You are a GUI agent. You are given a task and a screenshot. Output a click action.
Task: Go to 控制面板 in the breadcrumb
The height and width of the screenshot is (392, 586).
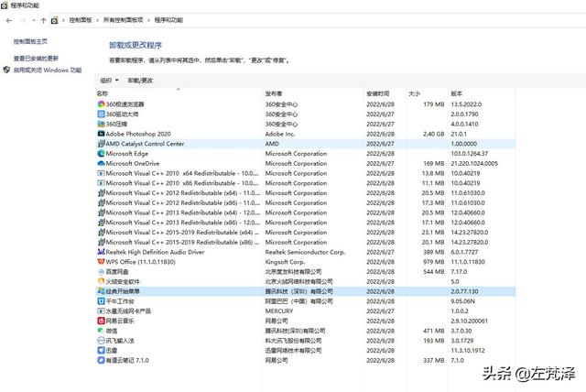tap(81, 20)
